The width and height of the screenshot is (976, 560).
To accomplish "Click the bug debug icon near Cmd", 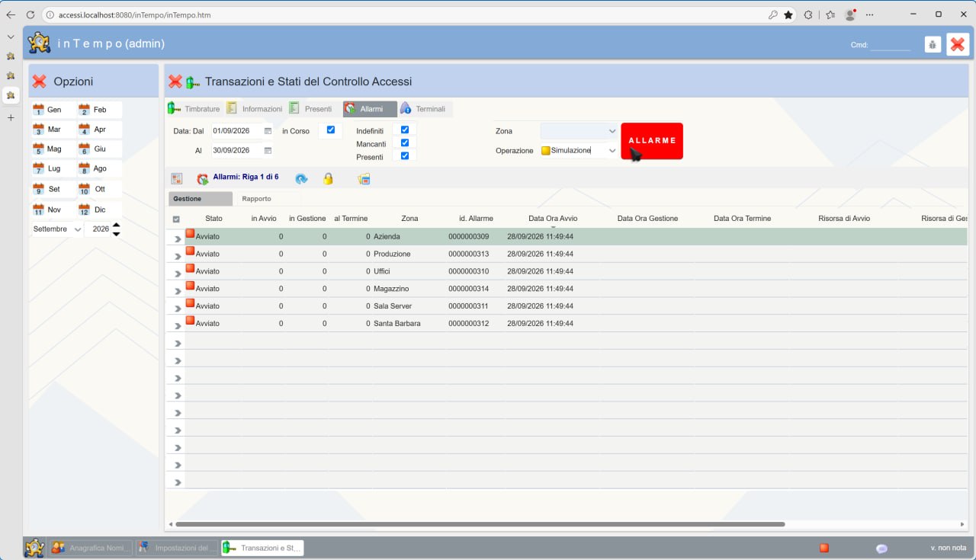I will 933,44.
